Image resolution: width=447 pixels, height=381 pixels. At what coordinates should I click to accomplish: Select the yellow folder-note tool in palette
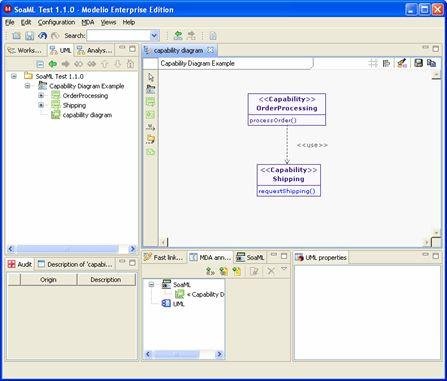[x=151, y=139]
